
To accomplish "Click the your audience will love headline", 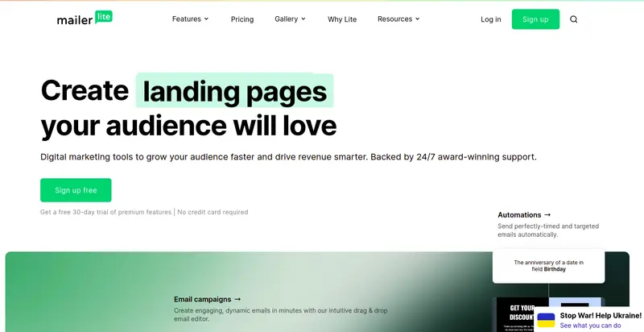I will 188,126.
